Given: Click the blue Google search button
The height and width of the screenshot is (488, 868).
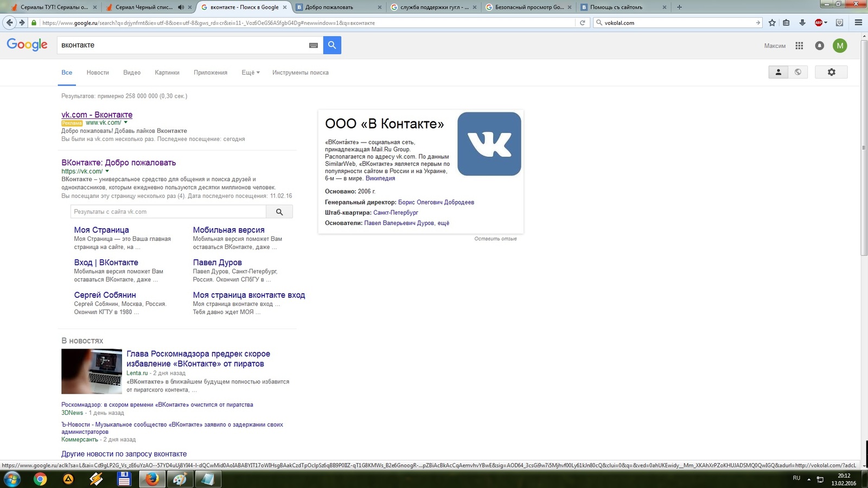Looking at the screenshot, I should click(332, 45).
